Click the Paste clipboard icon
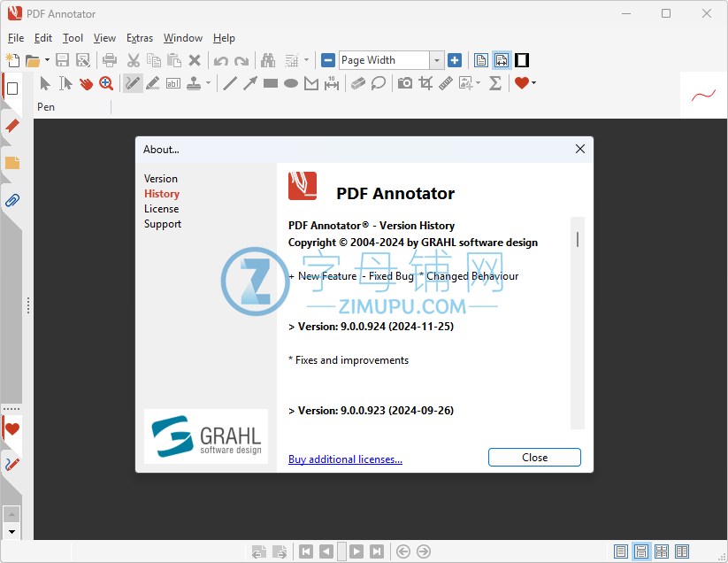Screen dimensions: 728x563 pos(174,60)
